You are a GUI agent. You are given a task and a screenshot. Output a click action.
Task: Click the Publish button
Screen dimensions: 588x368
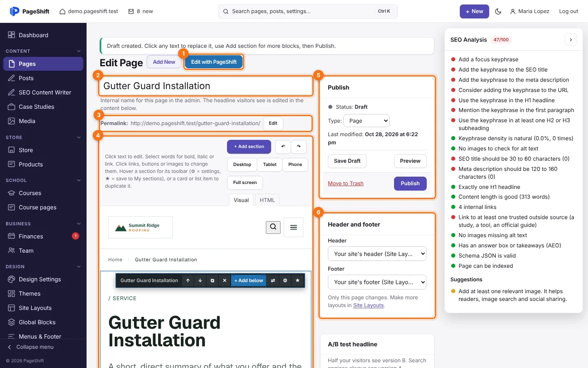coord(410,184)
